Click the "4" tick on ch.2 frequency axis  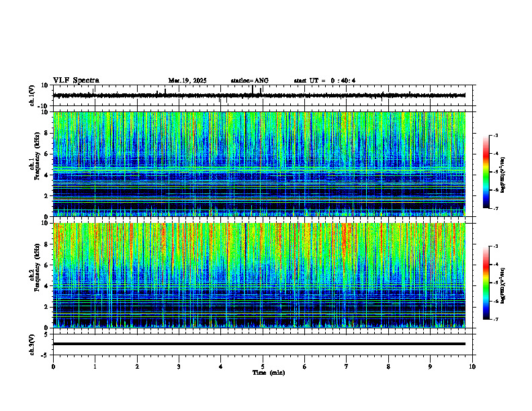pyautogui.click(x=48, y=286)
